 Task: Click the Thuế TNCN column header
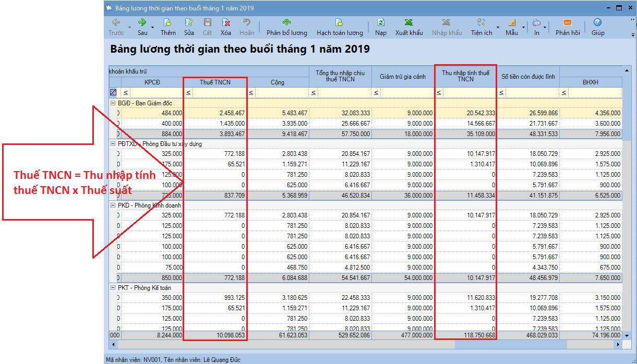pos(215,82)
